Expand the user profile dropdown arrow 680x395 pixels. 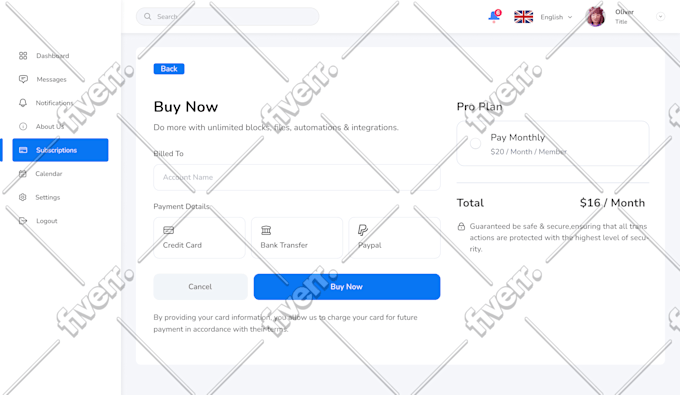click(660, 16)
